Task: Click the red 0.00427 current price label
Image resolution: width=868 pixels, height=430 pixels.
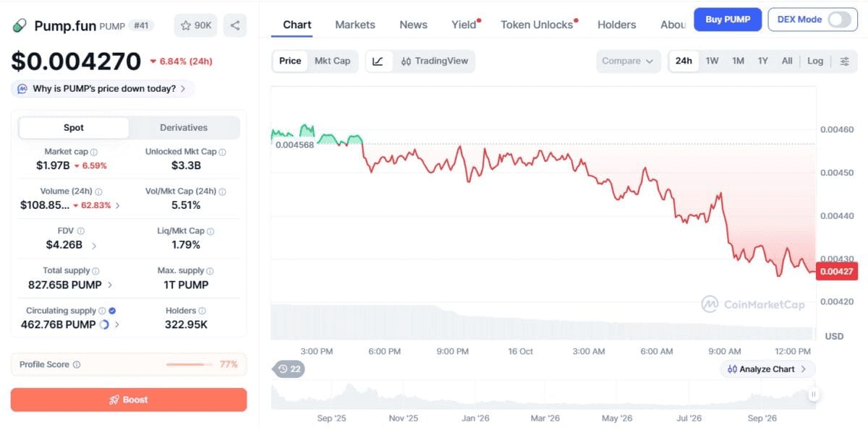Action: tap(836, 272)
